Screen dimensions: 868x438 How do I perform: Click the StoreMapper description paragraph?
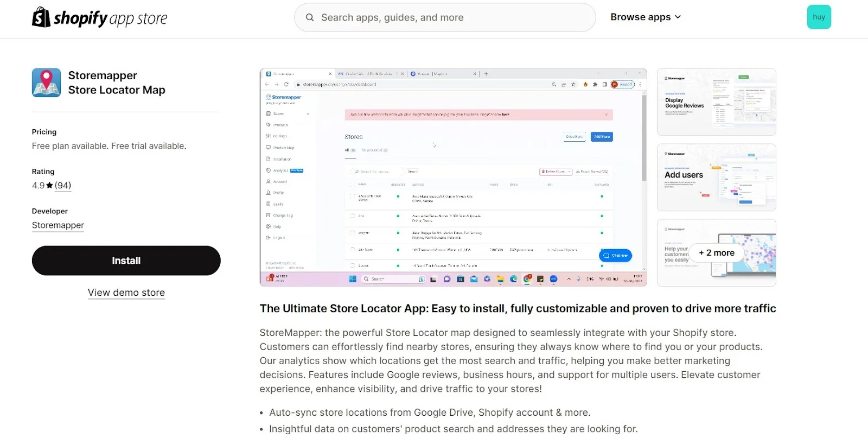[x=511, y=361]
